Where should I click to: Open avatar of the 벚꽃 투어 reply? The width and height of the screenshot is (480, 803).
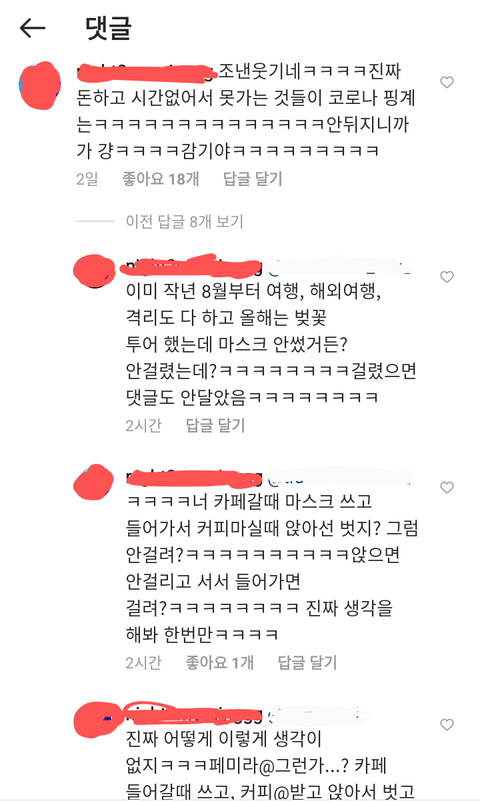click(94, 271)
